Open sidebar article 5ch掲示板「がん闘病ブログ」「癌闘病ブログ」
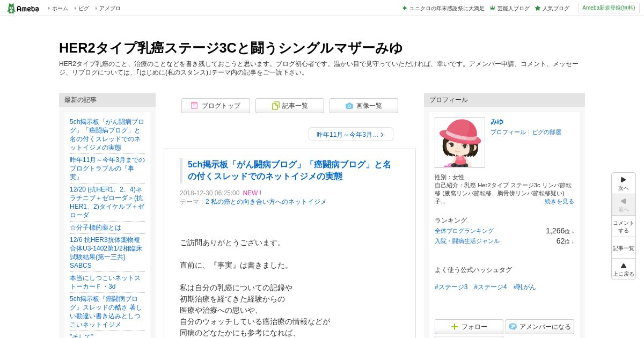 pyautogui.click(x=107, y=135)
